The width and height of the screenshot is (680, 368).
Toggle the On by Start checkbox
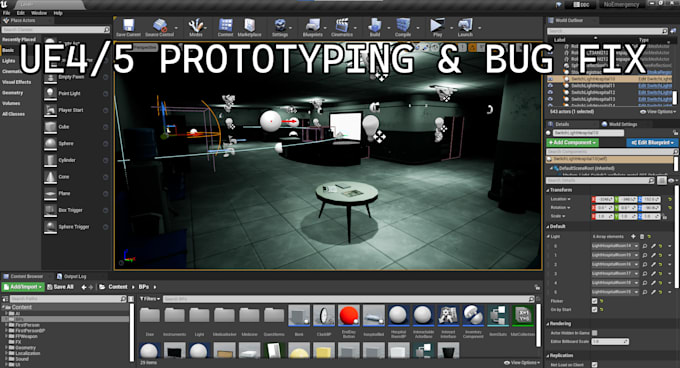(595, 309)
